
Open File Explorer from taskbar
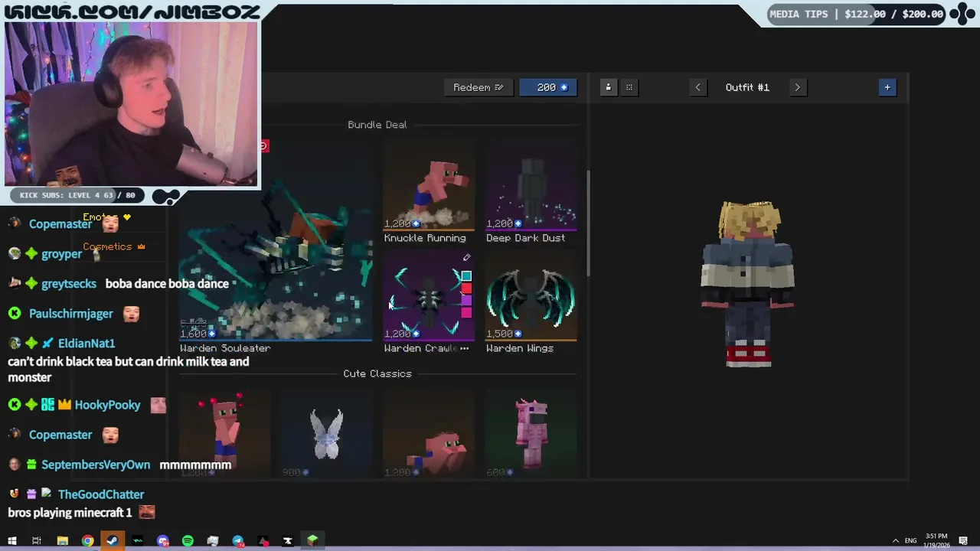click(63, 541)
